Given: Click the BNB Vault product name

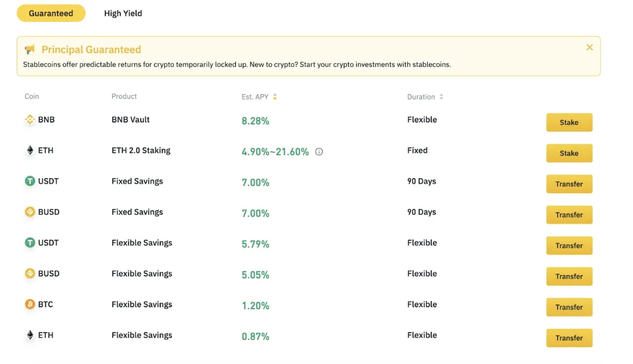Looking at the screenshot, I should pos(131,120).
